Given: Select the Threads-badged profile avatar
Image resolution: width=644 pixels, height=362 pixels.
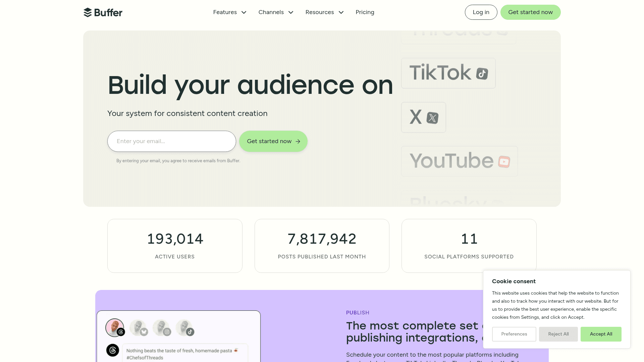Looking at the screenshot, I should click(x=115, y=327).
